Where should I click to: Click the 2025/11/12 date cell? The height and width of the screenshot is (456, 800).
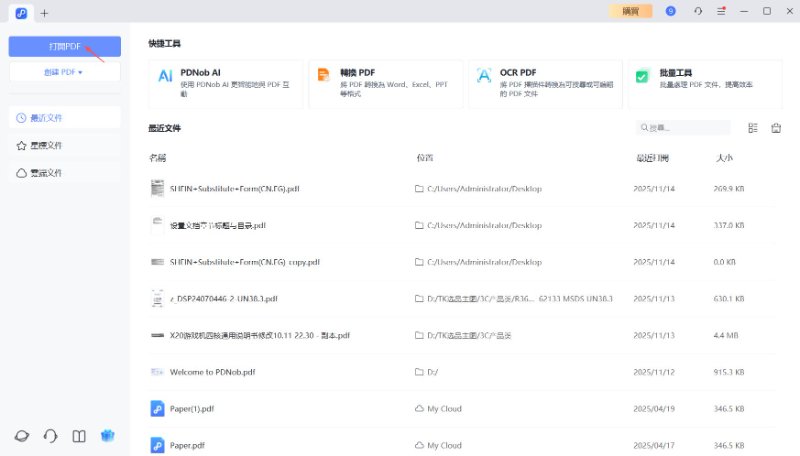click(x=654, y=372)
